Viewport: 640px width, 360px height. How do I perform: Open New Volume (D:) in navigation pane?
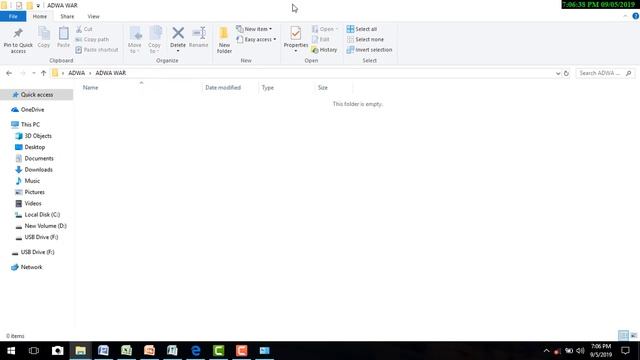click(x=45, y=226)
